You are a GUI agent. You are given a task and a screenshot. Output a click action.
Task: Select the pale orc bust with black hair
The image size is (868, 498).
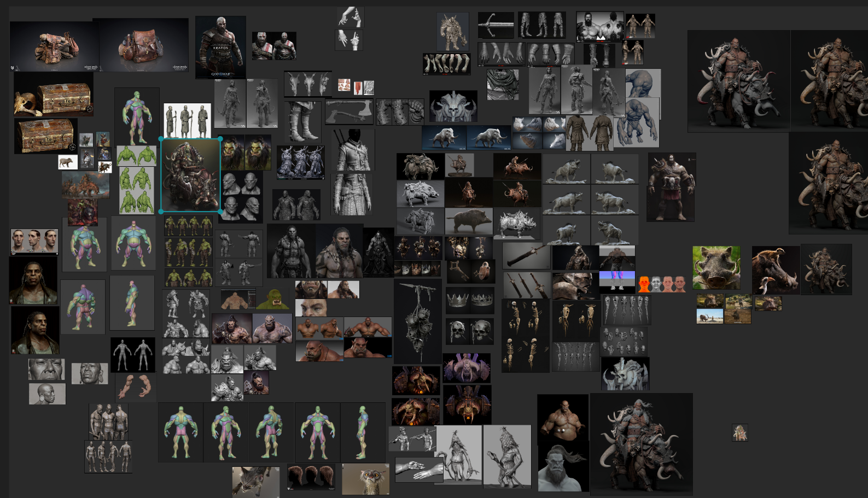563,467
